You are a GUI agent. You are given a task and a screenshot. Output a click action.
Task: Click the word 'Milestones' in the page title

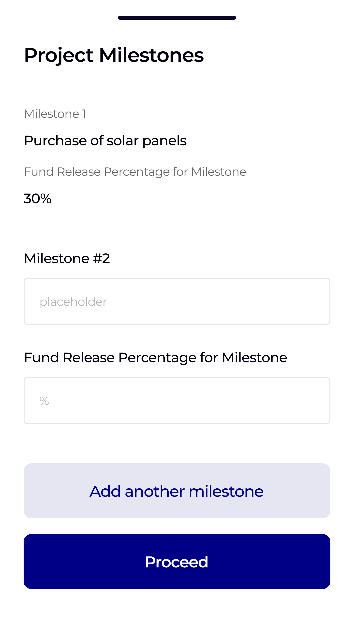pyautogui.click(x=151, y=55)
